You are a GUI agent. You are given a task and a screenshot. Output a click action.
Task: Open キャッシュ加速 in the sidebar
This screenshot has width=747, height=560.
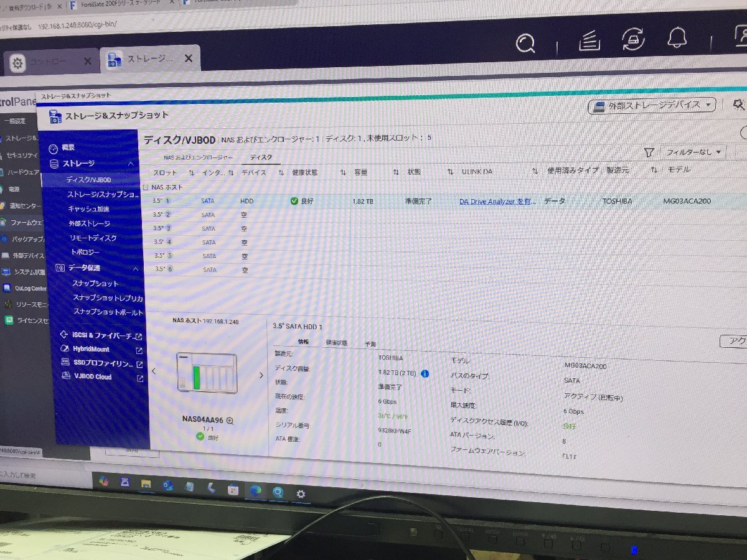tap(89, 209)
